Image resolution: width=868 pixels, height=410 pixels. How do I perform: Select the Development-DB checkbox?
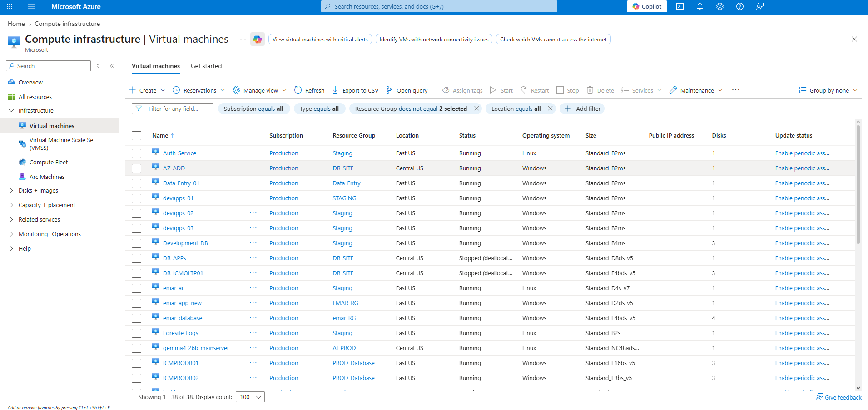[136, 243]
